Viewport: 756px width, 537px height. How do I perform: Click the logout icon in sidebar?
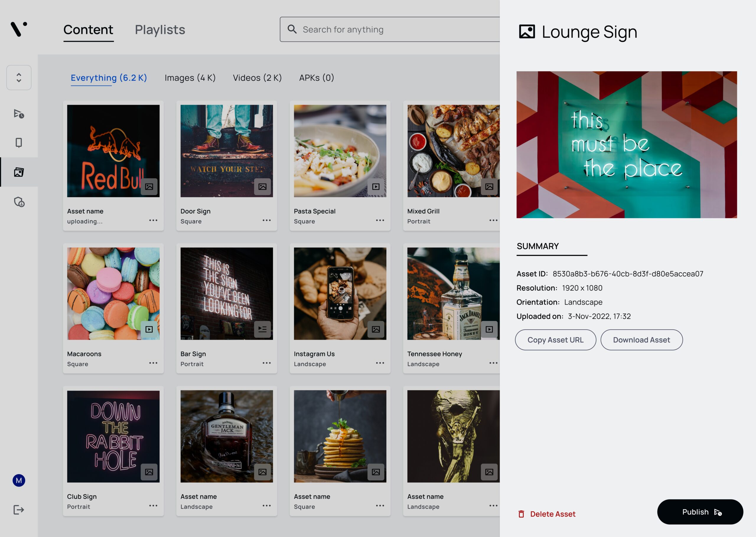click(x=19, y=510)
